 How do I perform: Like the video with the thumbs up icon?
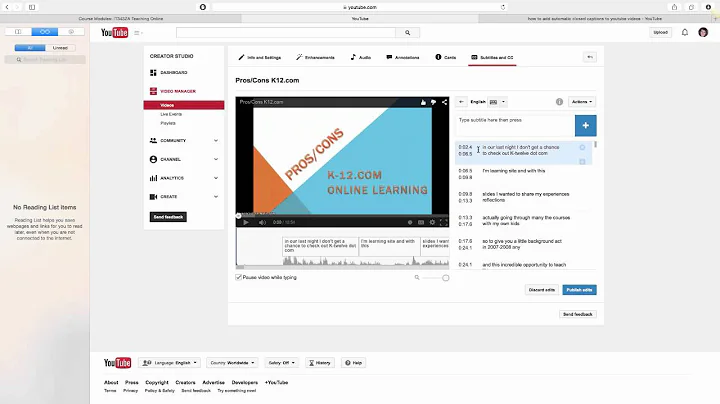[423, 102]
